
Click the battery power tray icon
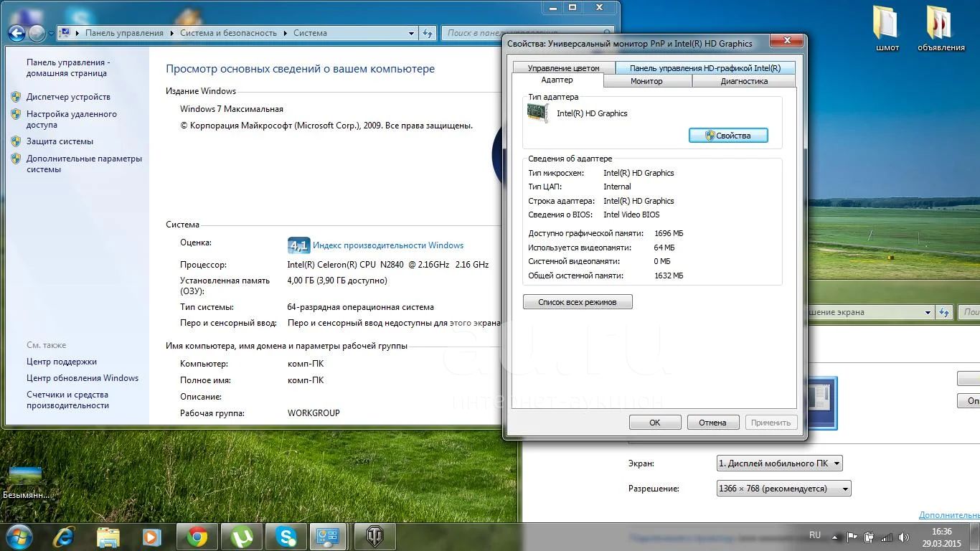click(x=870, y=536)
